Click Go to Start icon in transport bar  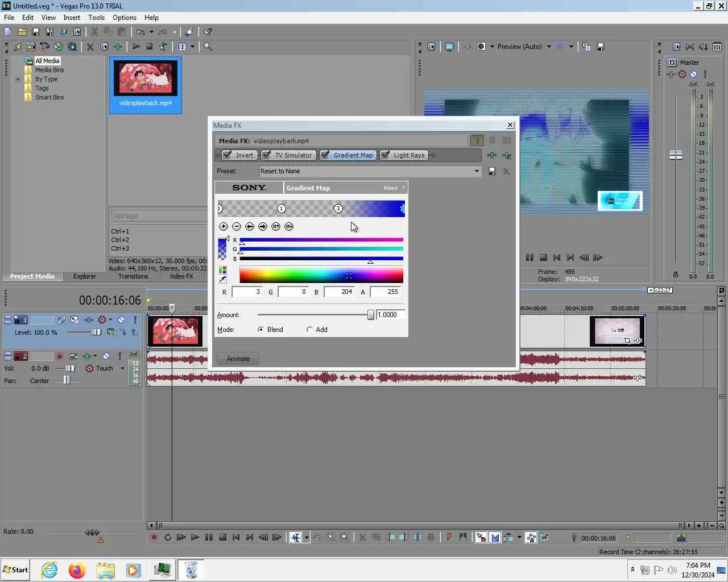[x=236, y=537]
